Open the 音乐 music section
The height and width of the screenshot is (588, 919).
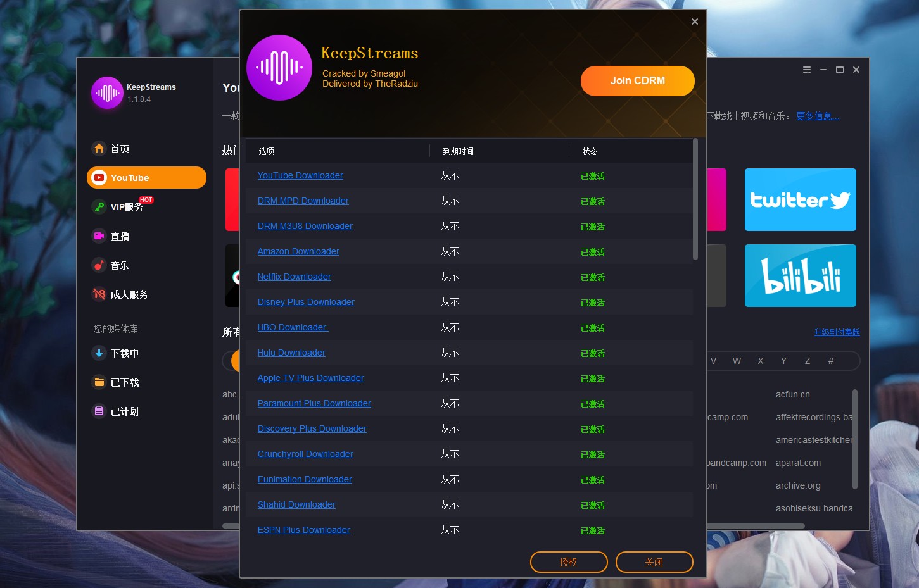click(x=120, y=265)
